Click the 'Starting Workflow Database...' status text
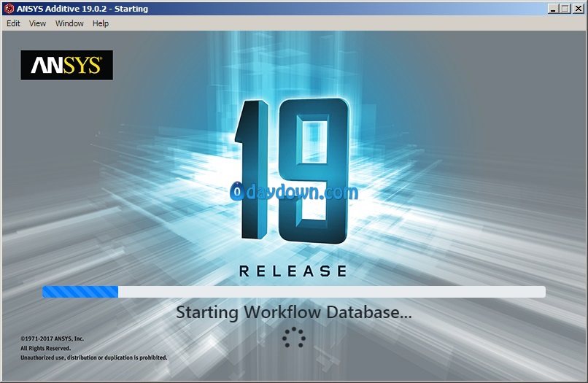Image resolution: width=588 pixels, height=383 pixels. click(294, 312)
